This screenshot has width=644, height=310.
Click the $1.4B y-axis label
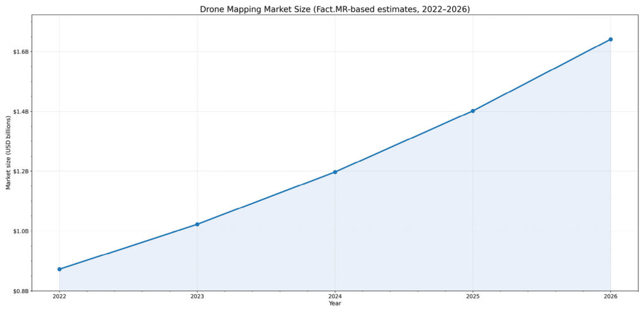pyautogui.click(x=20, y=112)
